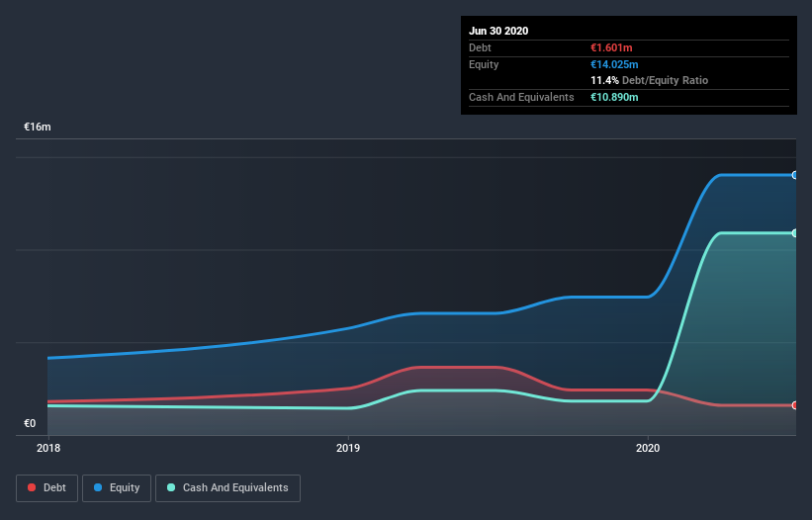Click the blue Equity legend dot
This screenshot has height=520, width=812.
tap(98, 487)
